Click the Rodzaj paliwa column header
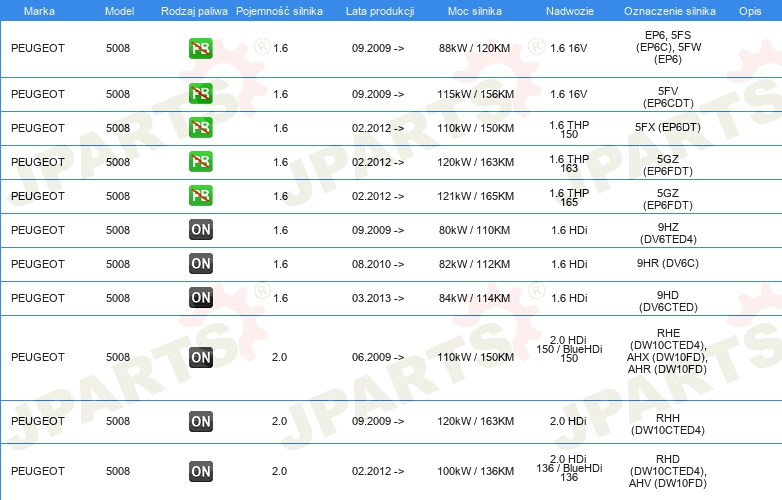The image size is (782, 500). click(194, 11)
